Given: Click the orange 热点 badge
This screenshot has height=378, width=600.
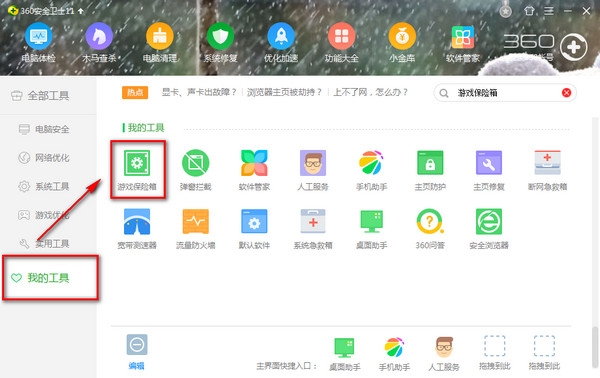Looking at the screenshot, I should [x=135, y=93].
